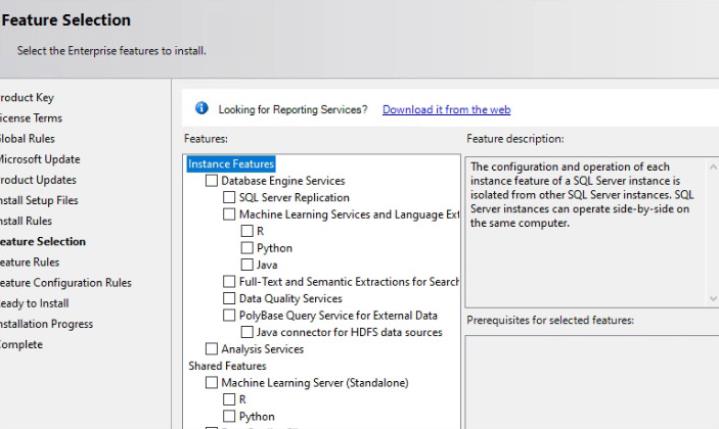Select the Shared Features tree node

click(x=221, y=366)
